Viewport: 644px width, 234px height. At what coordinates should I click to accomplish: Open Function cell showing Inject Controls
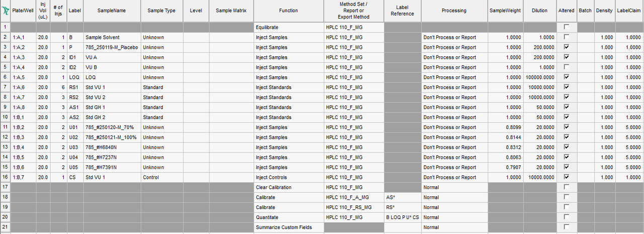point(289,177)
